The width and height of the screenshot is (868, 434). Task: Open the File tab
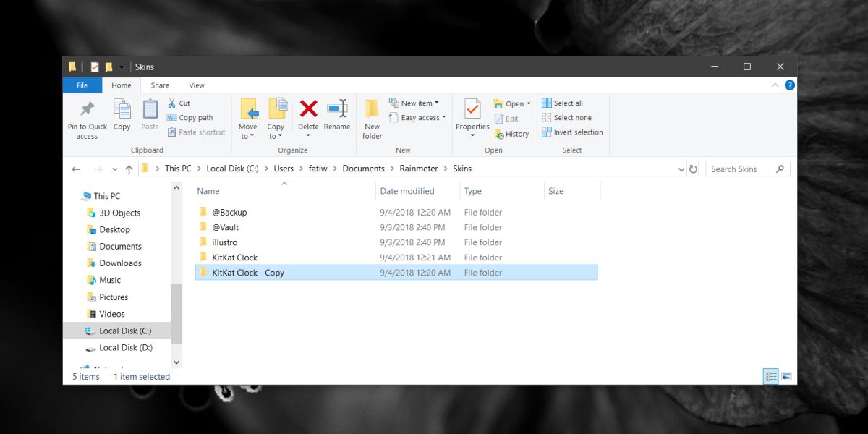(x=82, y=85)
